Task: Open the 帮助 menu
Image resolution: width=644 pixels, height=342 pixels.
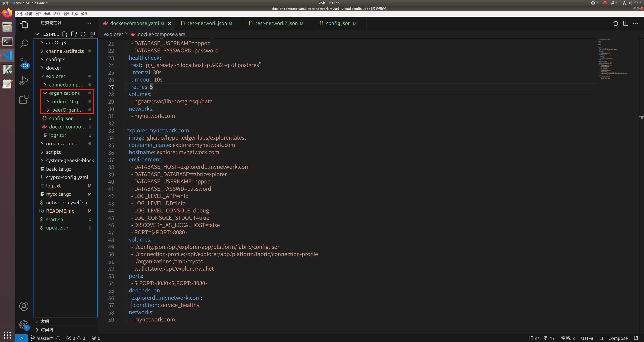Action: click(84, 14)
